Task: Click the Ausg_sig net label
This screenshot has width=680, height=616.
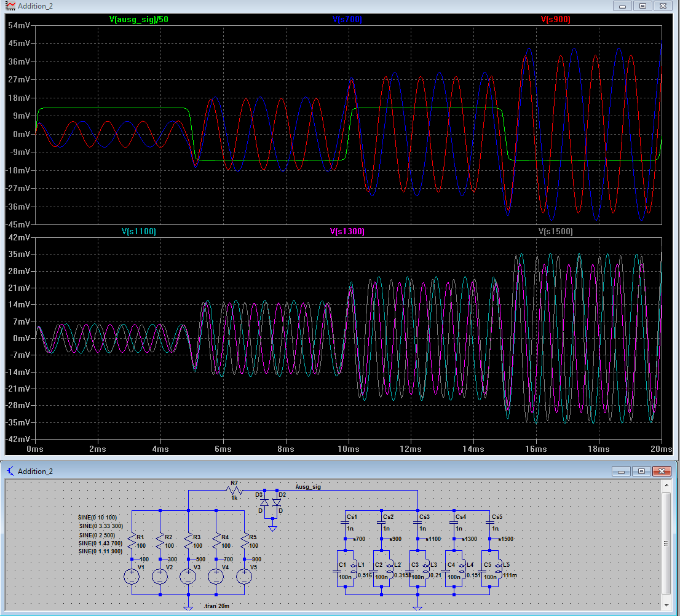Action: click(308, 486)
